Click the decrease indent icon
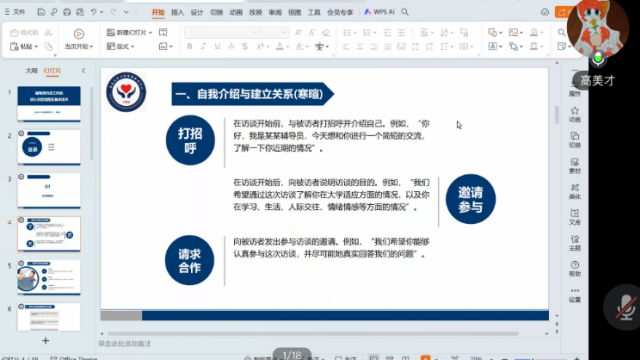640x360 pixels. 387,33
